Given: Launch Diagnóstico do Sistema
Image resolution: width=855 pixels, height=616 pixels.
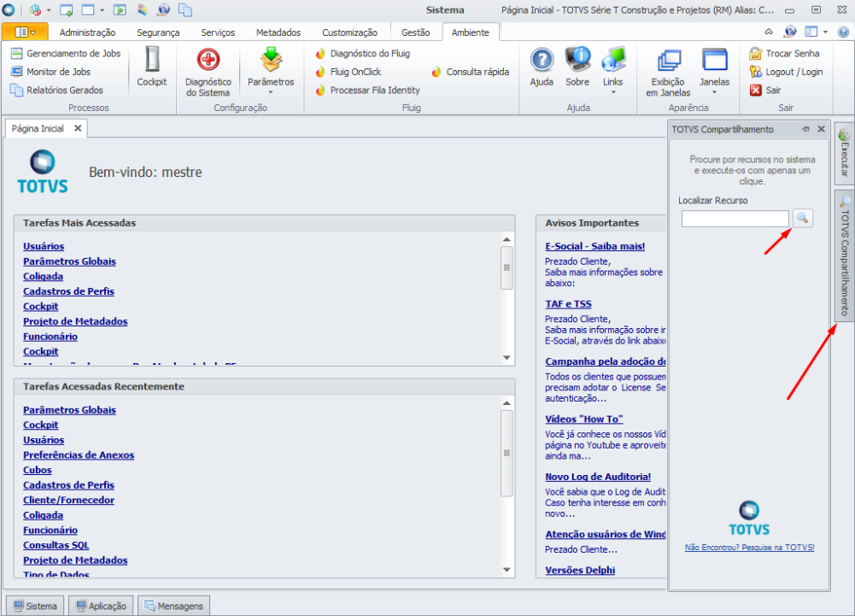Looking at the screenshot, I should pos(208,73).
